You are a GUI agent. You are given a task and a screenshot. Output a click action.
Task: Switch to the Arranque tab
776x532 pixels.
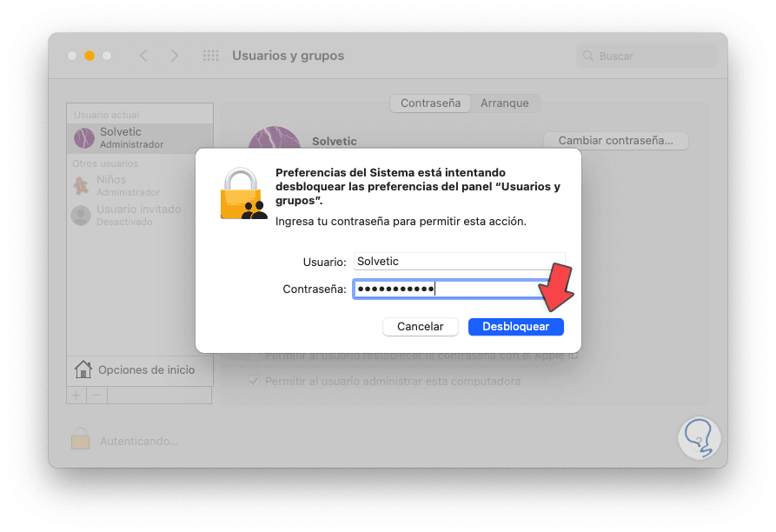pyautogui.click(x=504, y=103)
